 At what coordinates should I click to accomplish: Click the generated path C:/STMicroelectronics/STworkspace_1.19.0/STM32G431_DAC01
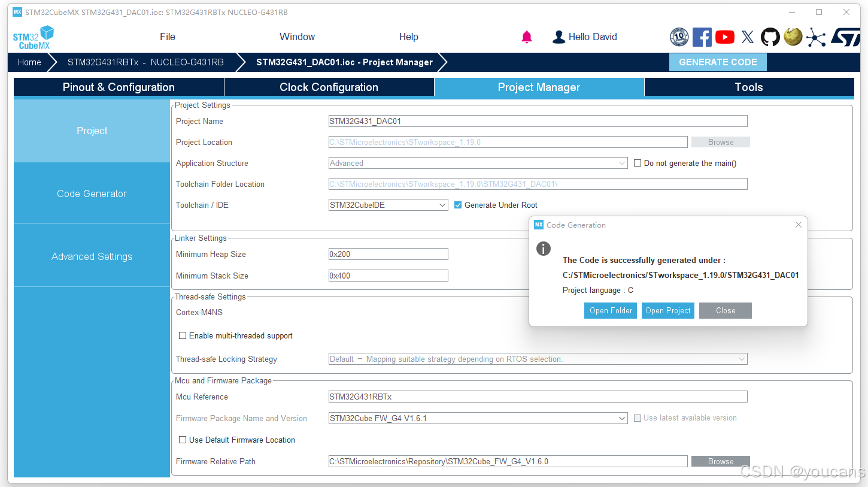681,276
